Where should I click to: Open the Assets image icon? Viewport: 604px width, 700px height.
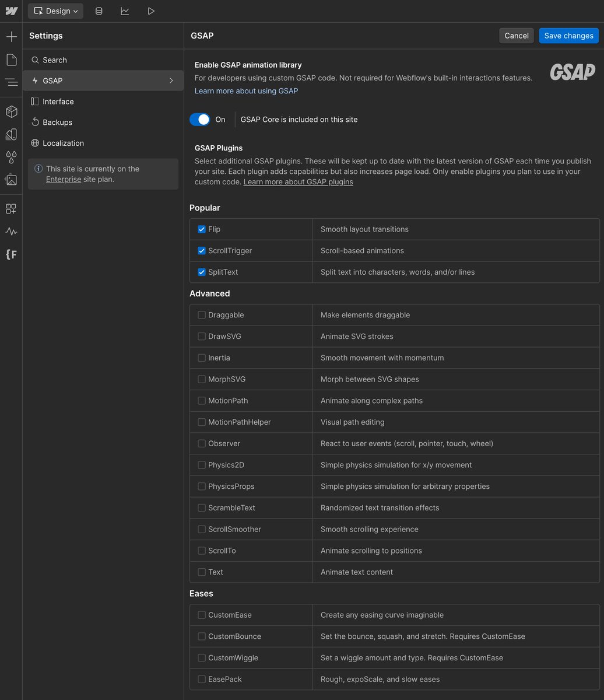pos(11,180)
